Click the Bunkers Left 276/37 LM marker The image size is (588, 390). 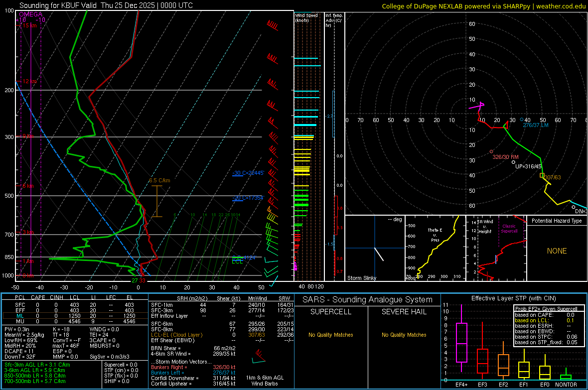522,120
